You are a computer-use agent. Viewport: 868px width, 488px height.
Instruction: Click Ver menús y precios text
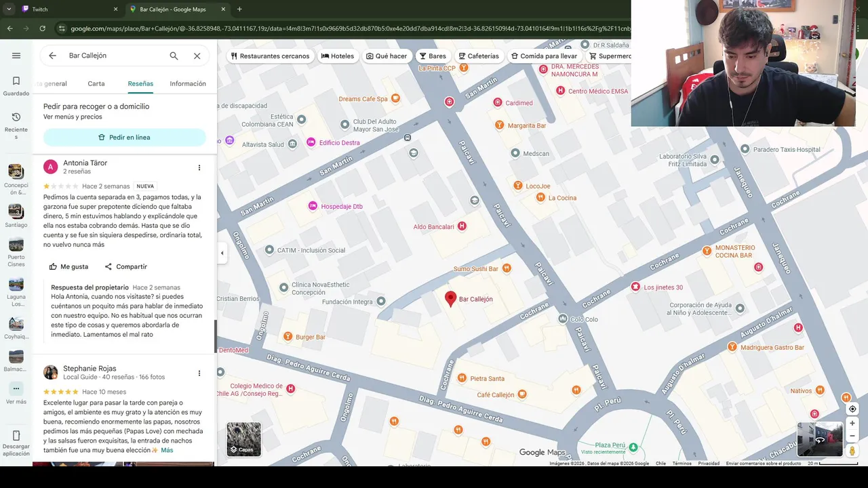pyautogui.click(x=73, y=117)
